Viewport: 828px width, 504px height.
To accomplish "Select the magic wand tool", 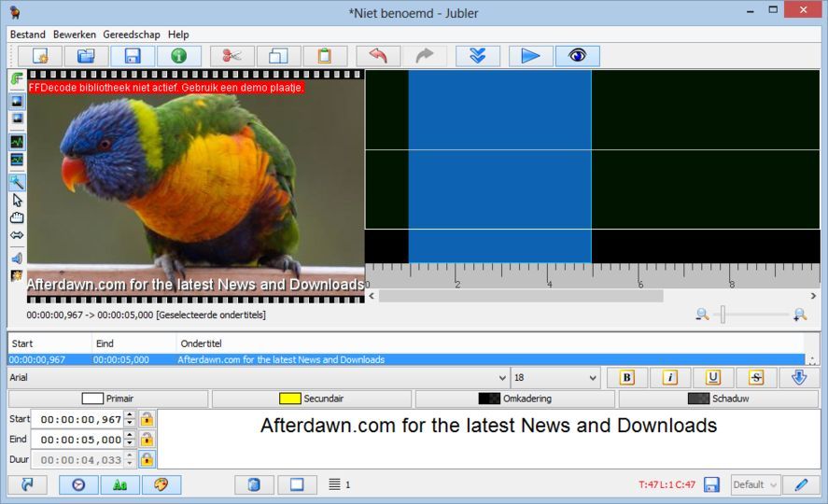I will (17, 183).
